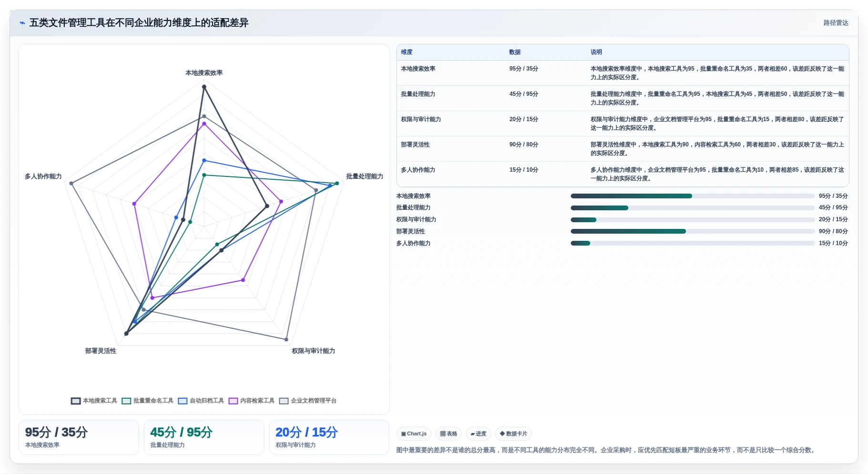Click the 权限与审计能力 progress bar

click(693, 220)
